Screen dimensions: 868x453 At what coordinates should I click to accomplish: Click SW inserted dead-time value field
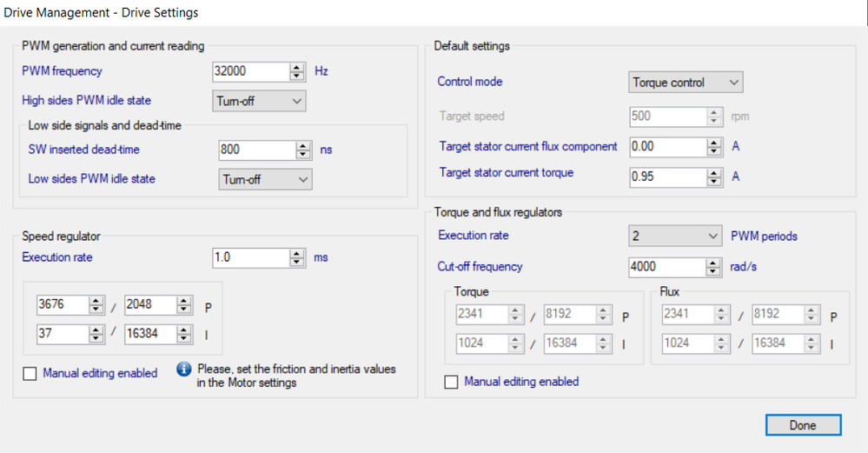tap(257, 150)
